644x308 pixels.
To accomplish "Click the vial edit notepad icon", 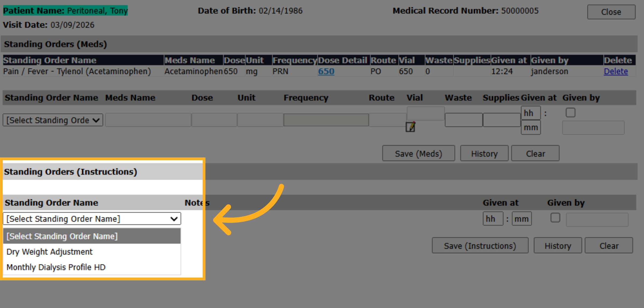I will 410,127.
